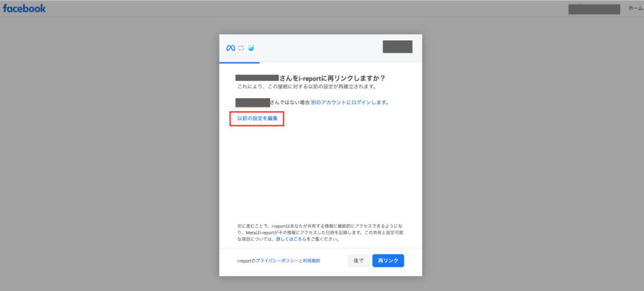The height and width of the screenshot is (291, 644).
Task: Open 以前の設定を編集 link
Action: (x=257, y=118)
